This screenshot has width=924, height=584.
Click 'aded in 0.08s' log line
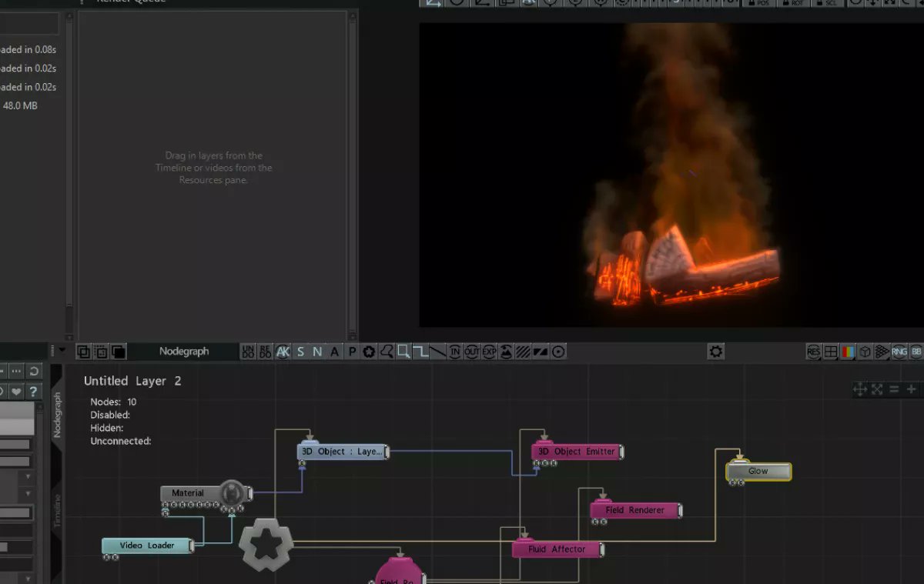point(28,50)
